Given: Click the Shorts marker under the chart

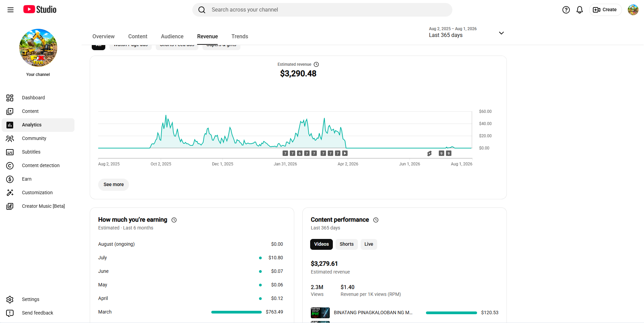Looking at the screenshot, I should click(429, 154).
